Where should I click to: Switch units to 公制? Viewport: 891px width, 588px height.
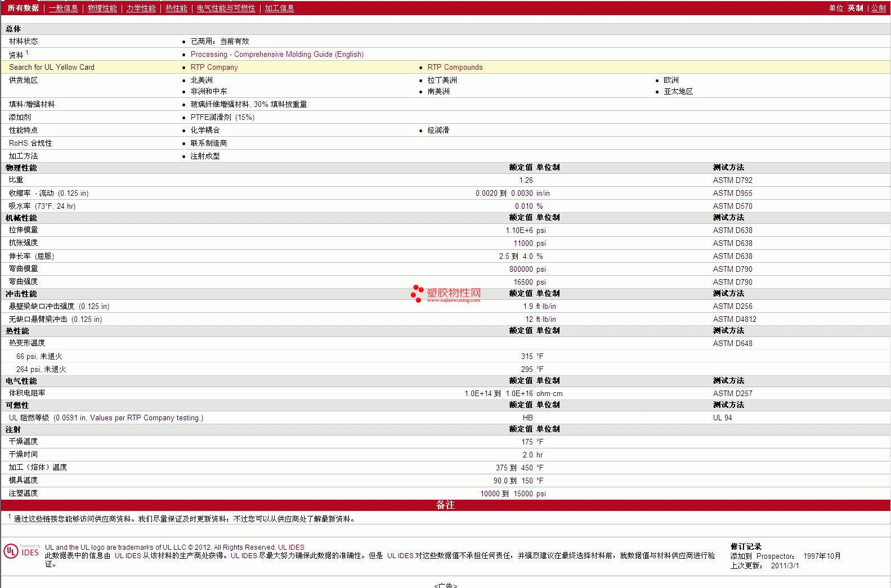point(878,8)
